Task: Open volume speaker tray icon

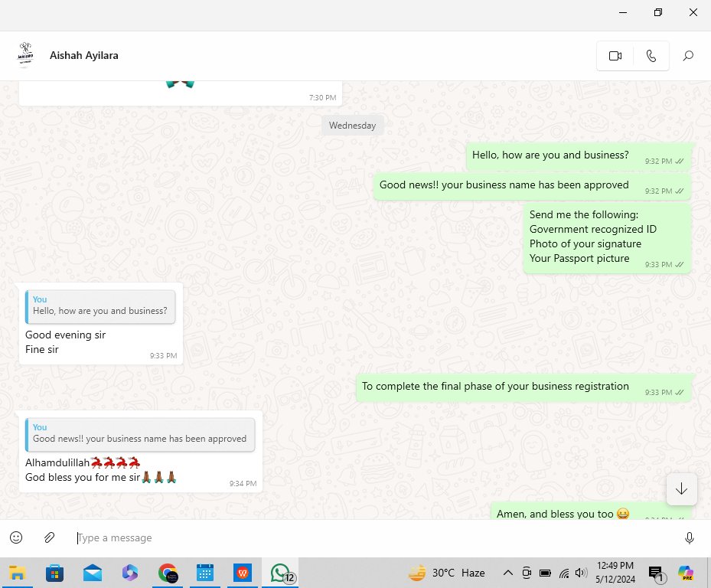Action: coord(581,573)
